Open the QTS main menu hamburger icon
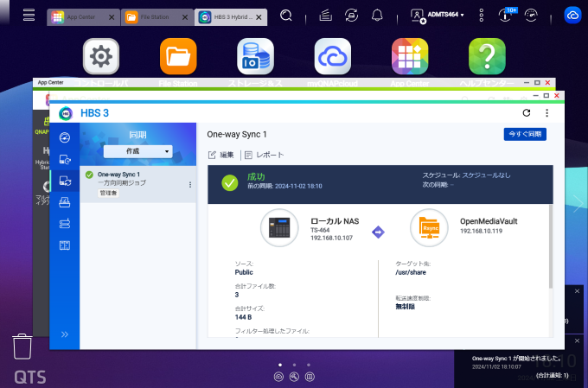Viewport: 588px width, 388px height. [x=29, y=15]
